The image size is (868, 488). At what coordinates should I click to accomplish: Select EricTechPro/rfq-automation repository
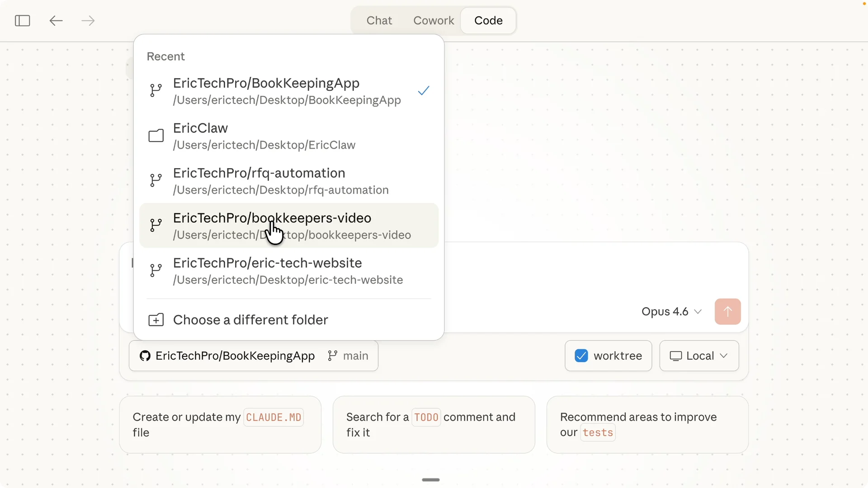click(289, 181)
